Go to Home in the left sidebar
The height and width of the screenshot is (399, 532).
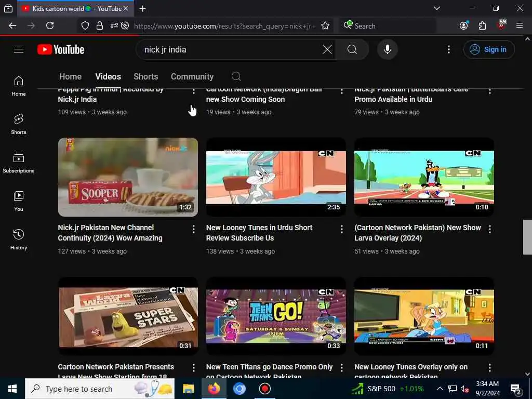click(x=19, y=86)
